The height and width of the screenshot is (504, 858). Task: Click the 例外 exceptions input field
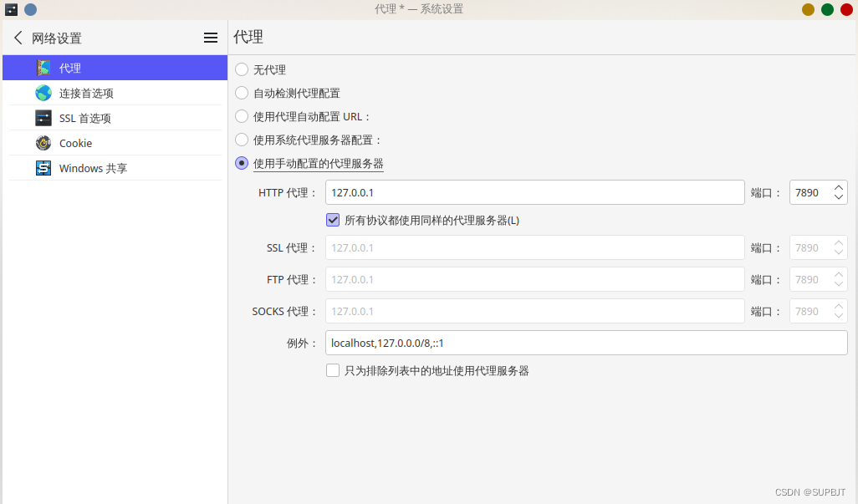586,343
